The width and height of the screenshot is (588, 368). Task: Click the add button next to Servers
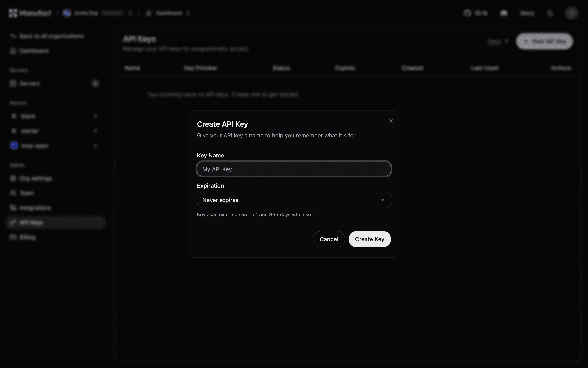[x=96, y=83]
